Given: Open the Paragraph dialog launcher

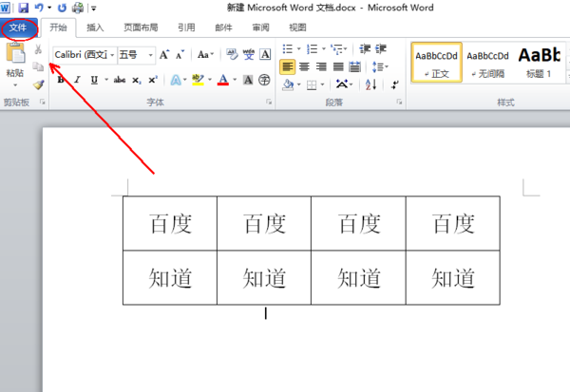Looking at the screenshot, I should coord(400,103).
